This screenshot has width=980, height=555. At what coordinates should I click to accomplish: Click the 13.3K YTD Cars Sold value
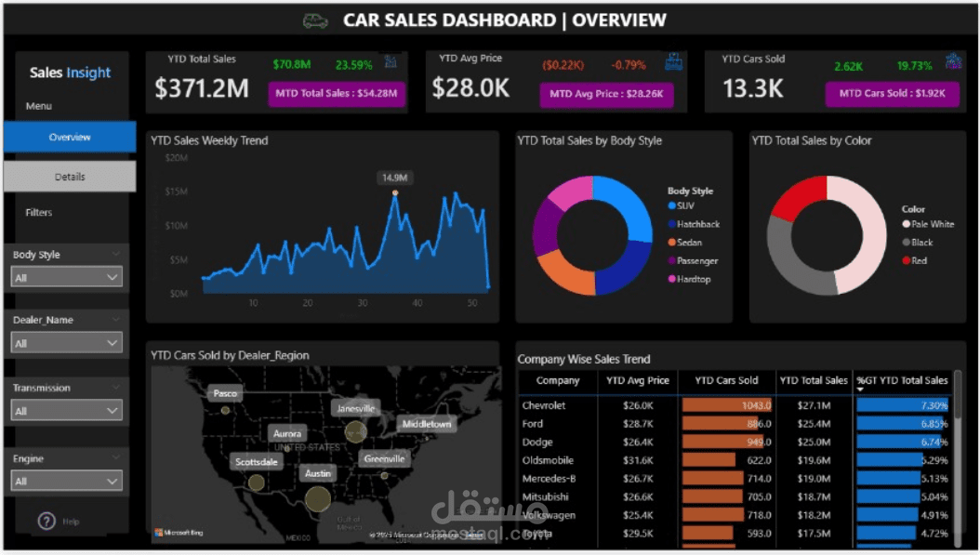tap(753, 88)
